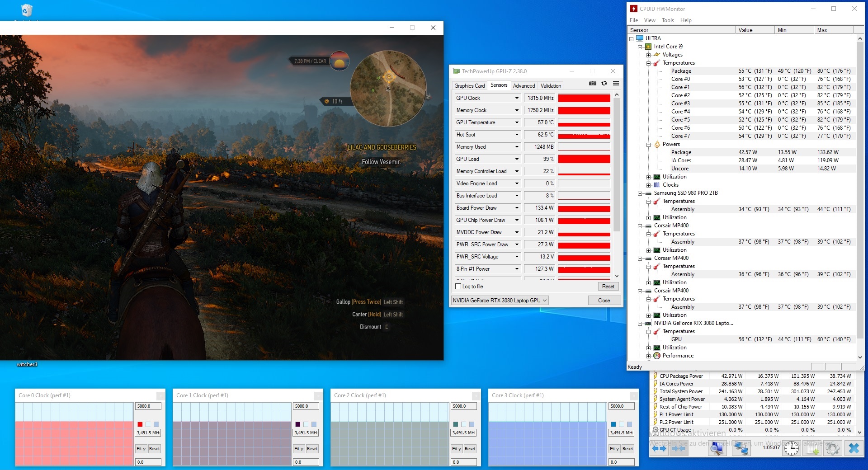Open the Memory Clock sensor dropdown

click(x=517, y=110)
